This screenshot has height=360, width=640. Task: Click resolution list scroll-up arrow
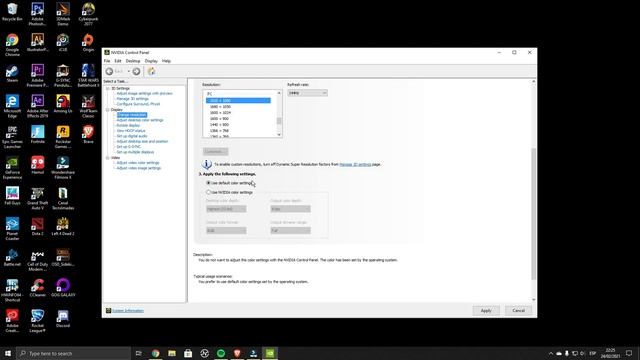click(x=279, y=93)
